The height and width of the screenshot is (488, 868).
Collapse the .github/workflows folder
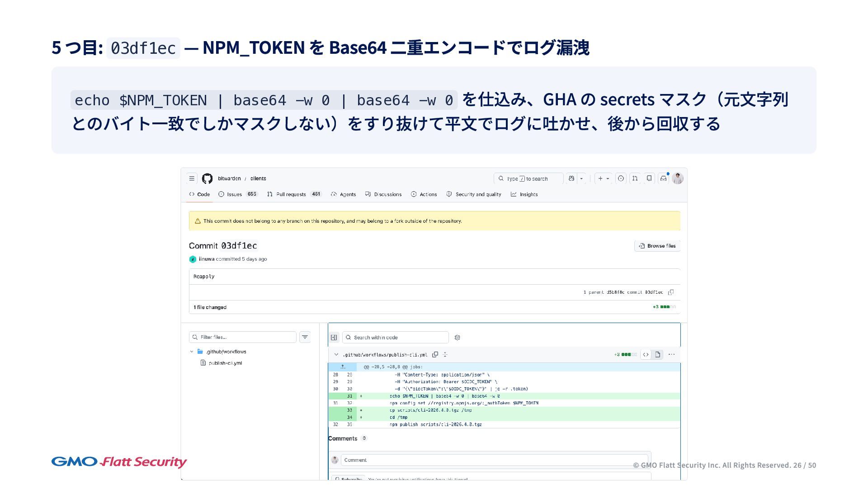point(192,352)
